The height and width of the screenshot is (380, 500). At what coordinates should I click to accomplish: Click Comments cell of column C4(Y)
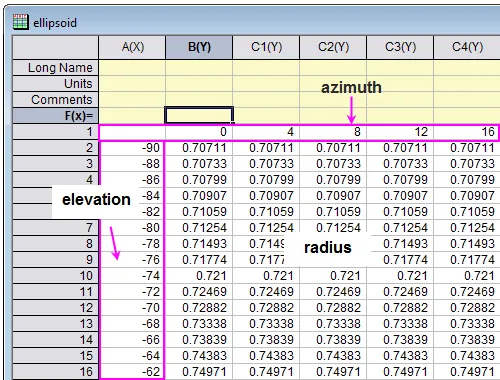click(467, 100)
